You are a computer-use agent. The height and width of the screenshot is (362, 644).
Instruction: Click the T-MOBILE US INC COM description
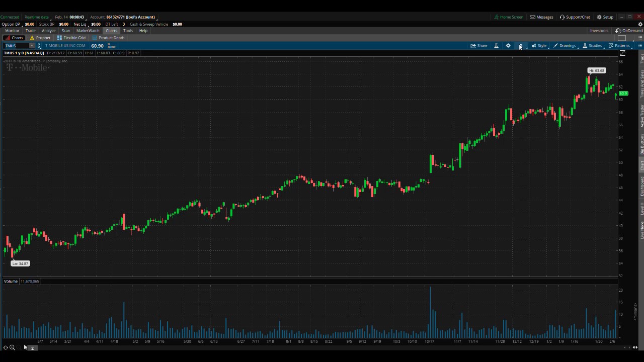click(65, 46)
